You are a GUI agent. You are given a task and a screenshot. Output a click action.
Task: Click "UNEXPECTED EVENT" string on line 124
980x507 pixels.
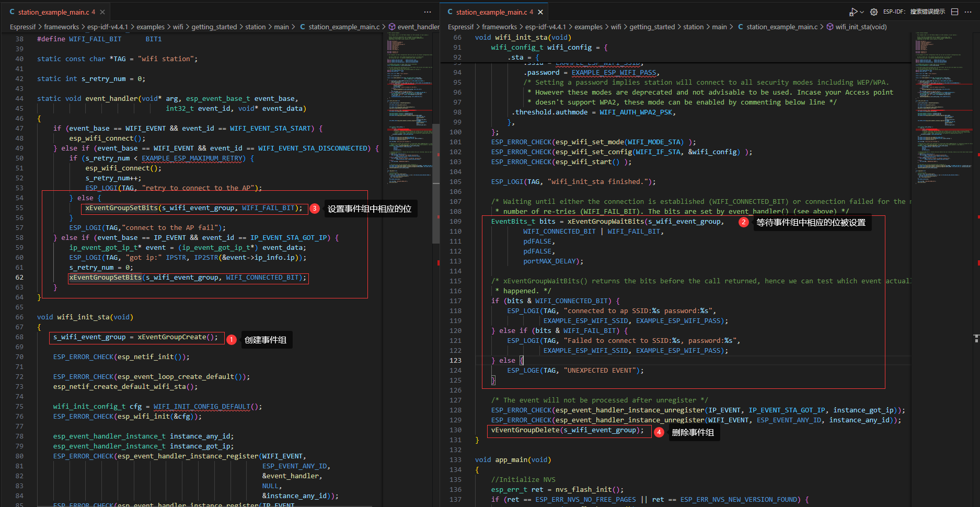[x=600, y=371]
